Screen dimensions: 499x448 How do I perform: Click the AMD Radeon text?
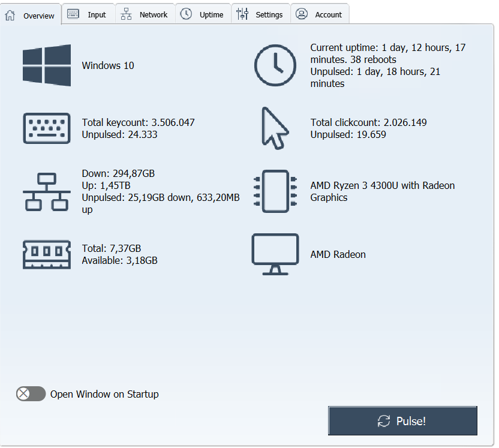[x=338, y=254]
